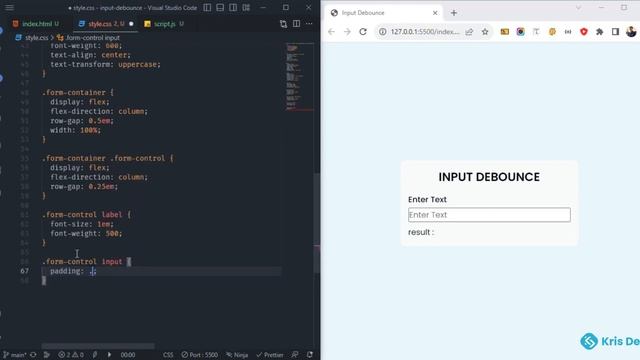
Task: Switch to script.js editor tab
Action: (164, 24)
